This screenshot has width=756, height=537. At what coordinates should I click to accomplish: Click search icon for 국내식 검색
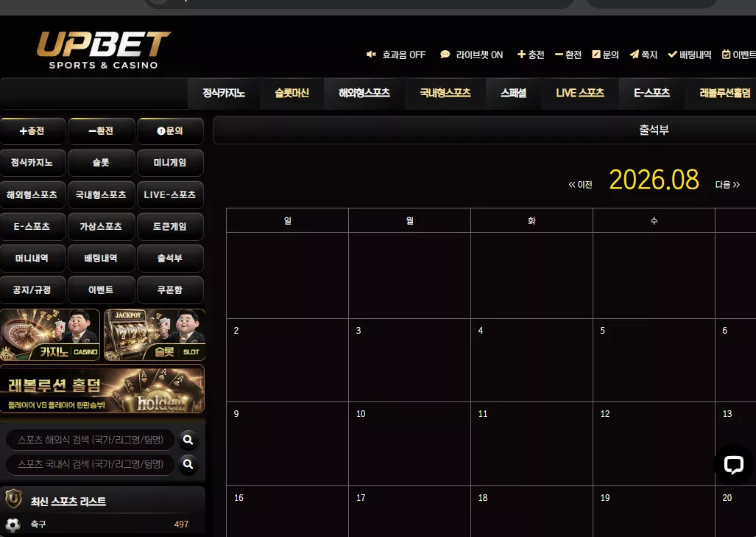pyautogui.click(x=188, y=464)
